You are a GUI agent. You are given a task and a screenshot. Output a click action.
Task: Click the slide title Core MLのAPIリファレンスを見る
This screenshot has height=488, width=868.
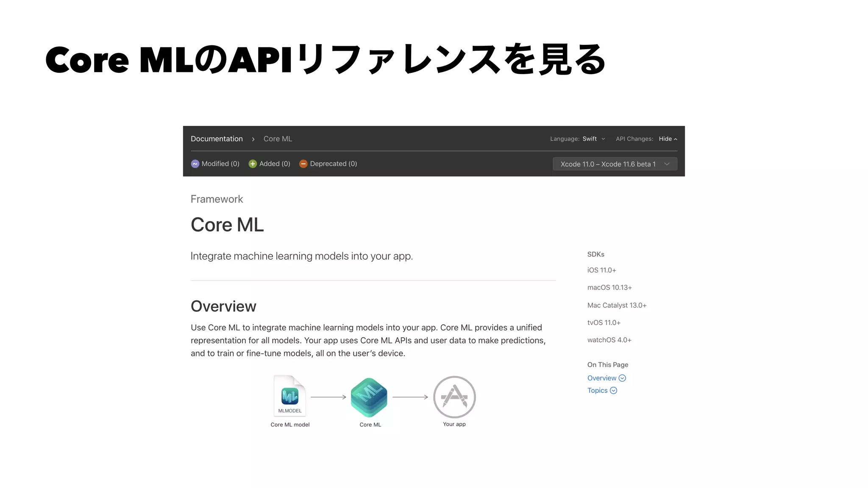[325, 60]
